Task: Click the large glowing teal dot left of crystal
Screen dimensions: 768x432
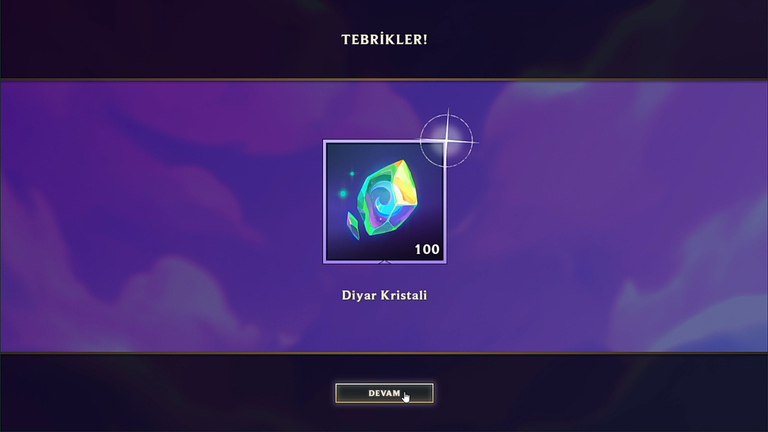Action: [343, 194]
